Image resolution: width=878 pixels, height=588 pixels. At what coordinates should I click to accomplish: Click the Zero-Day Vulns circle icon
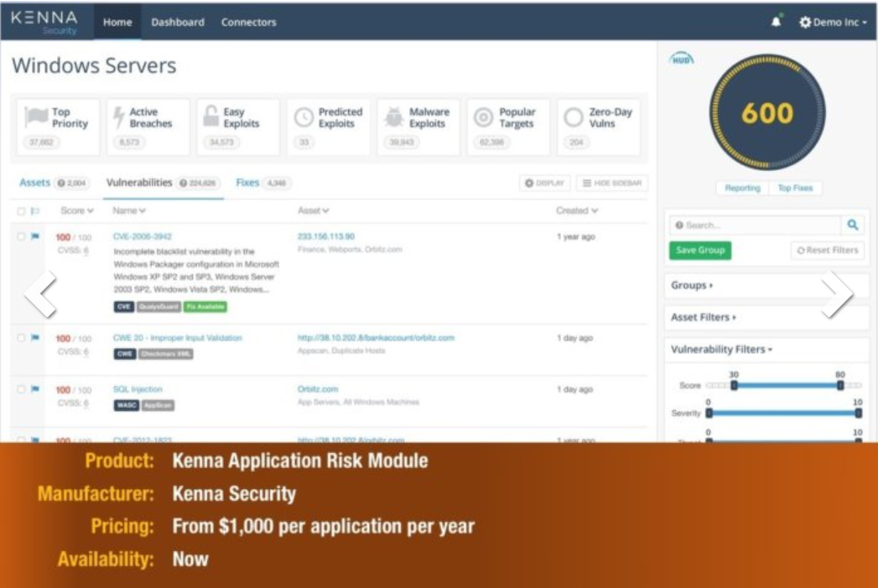click(574, 117)
